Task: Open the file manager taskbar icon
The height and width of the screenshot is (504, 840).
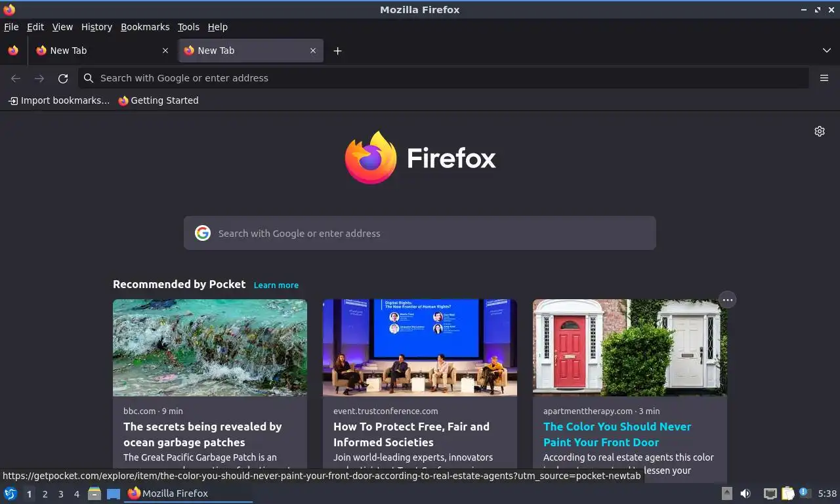Action: pos(94,493)
